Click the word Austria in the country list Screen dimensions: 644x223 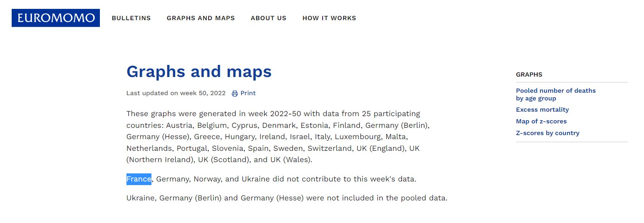click(179, 125)
